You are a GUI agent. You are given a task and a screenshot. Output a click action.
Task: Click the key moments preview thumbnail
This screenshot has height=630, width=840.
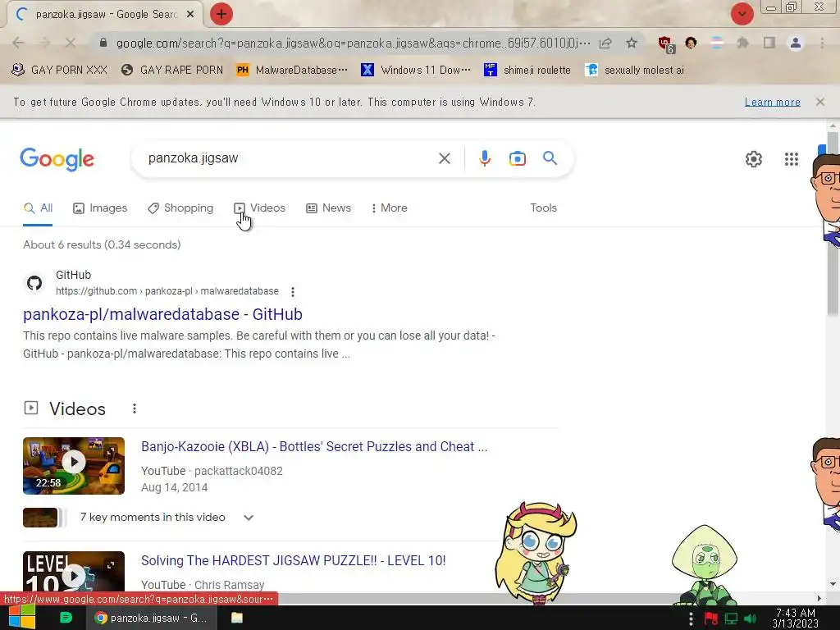point(40,518)
